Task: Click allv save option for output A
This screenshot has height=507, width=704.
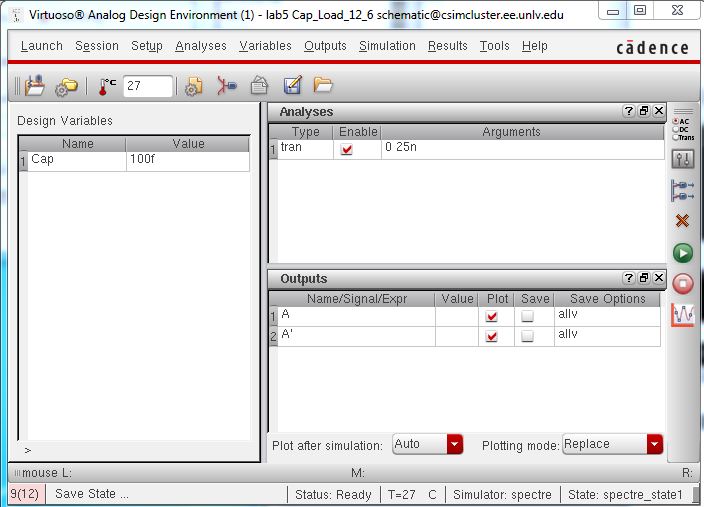Action: pos(607,316)
